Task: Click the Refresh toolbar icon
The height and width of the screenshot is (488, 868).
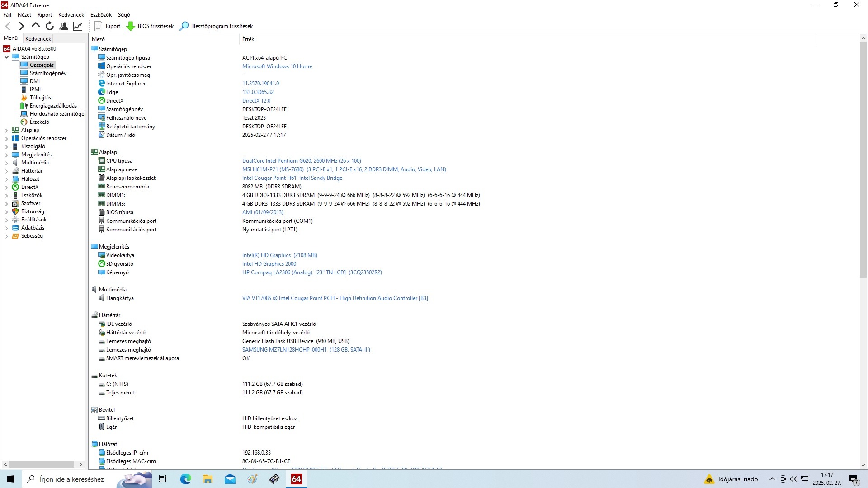Action: (50, 26)
